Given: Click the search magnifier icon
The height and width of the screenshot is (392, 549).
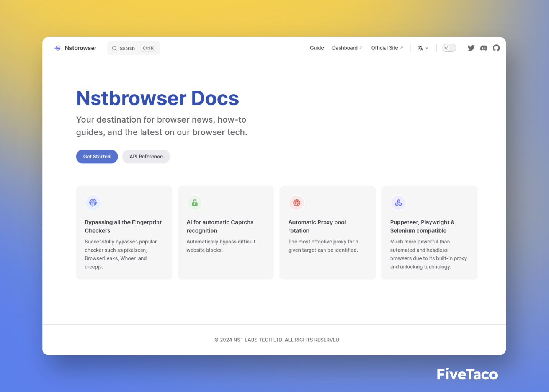Looking at the screenshot, I should (x=114, y=48).
